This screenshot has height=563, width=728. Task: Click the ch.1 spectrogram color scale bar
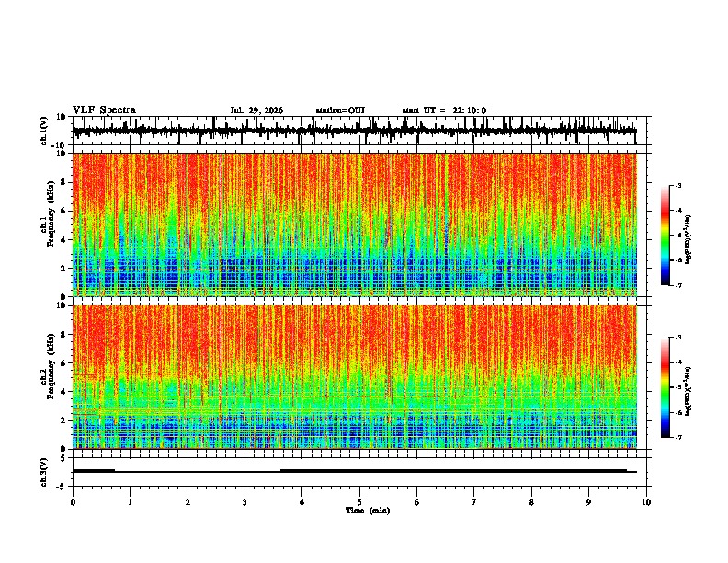(665, 236)
